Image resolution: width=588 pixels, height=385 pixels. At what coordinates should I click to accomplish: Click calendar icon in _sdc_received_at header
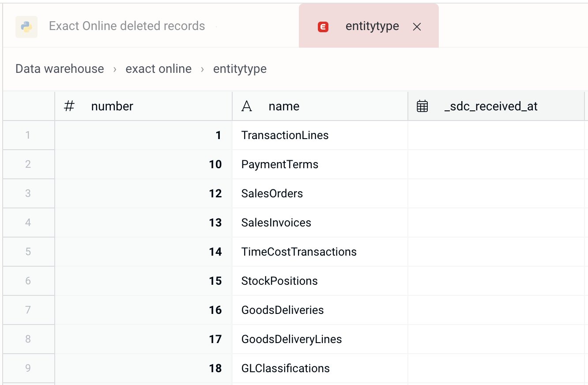[x=422, y=106]
